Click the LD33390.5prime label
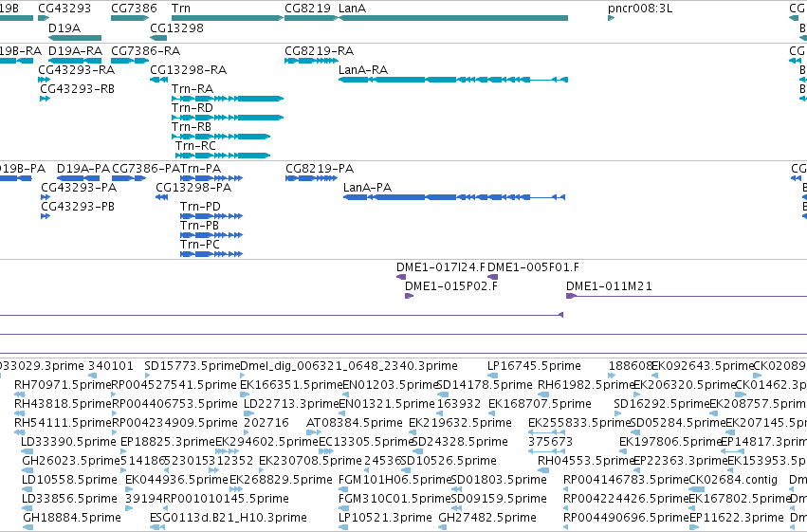807x532 pixels. coord(68,442)
